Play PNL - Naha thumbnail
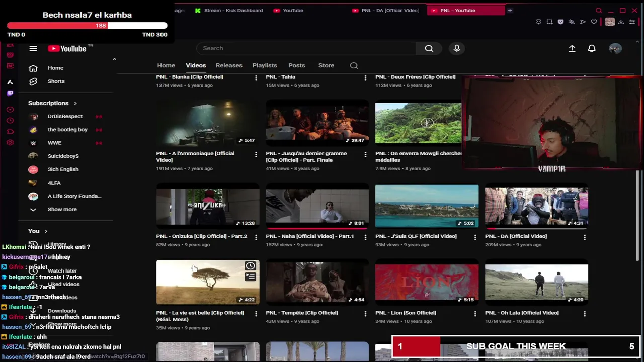644x362 pixels. 317,206
